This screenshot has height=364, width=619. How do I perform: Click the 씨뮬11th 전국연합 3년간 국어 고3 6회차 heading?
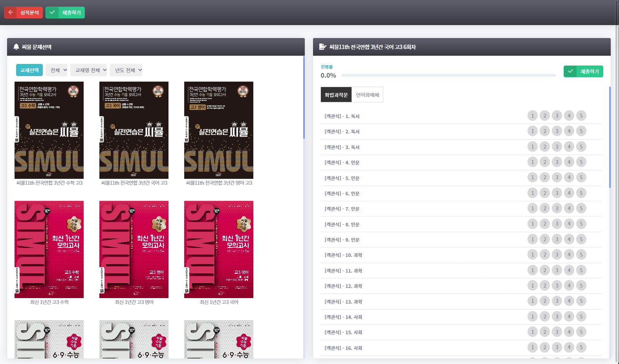pyautogui.click(x=372, y=47)
